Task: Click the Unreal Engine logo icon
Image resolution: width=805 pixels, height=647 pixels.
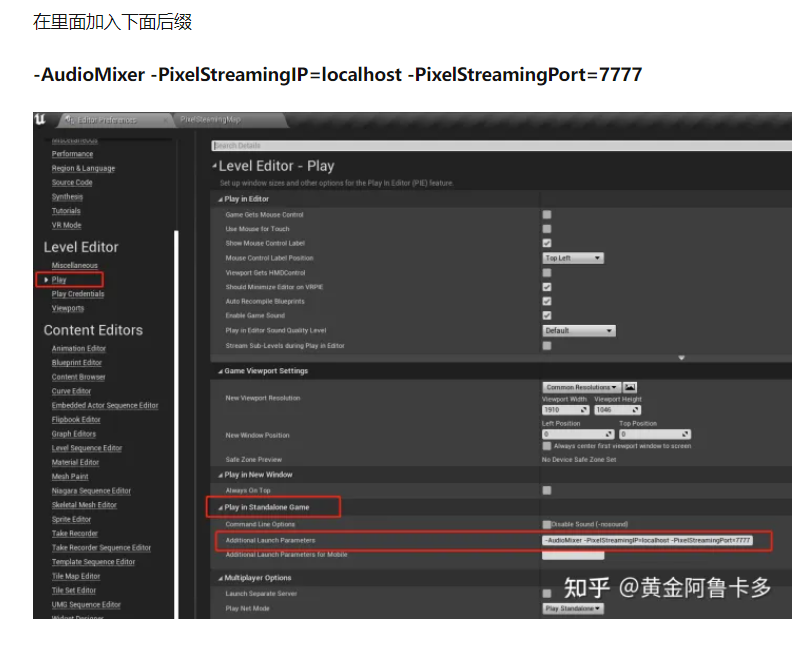Action: coord(40,120)
